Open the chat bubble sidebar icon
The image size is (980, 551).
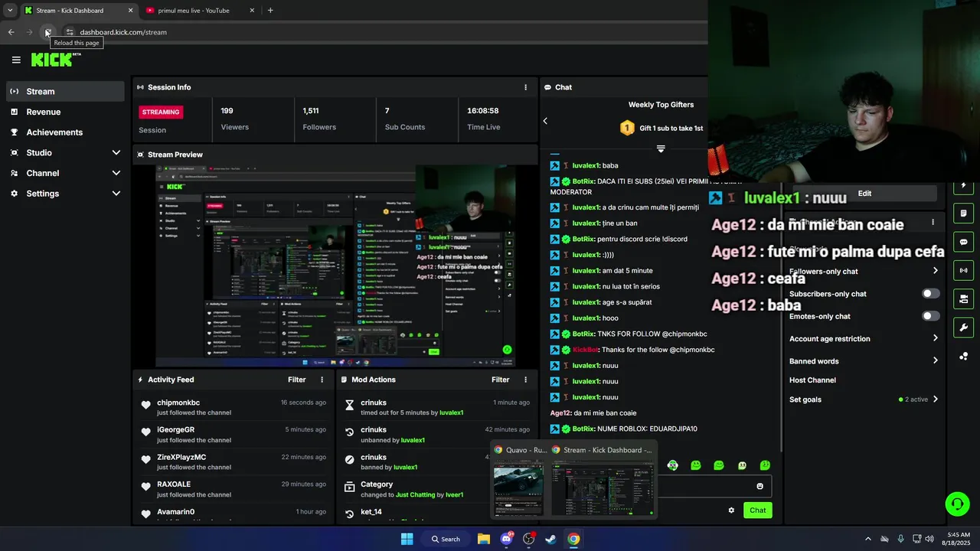pos(963,242)
